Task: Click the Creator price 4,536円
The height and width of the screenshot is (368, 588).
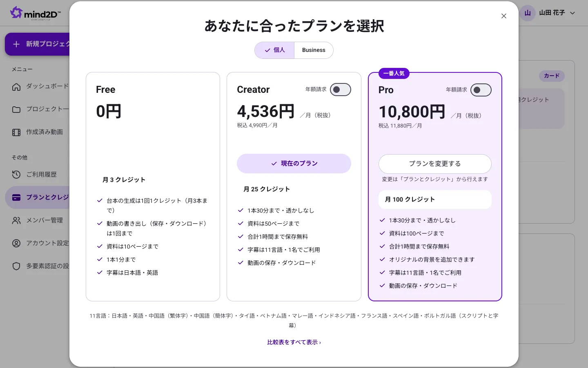Action: click(266, 111)
